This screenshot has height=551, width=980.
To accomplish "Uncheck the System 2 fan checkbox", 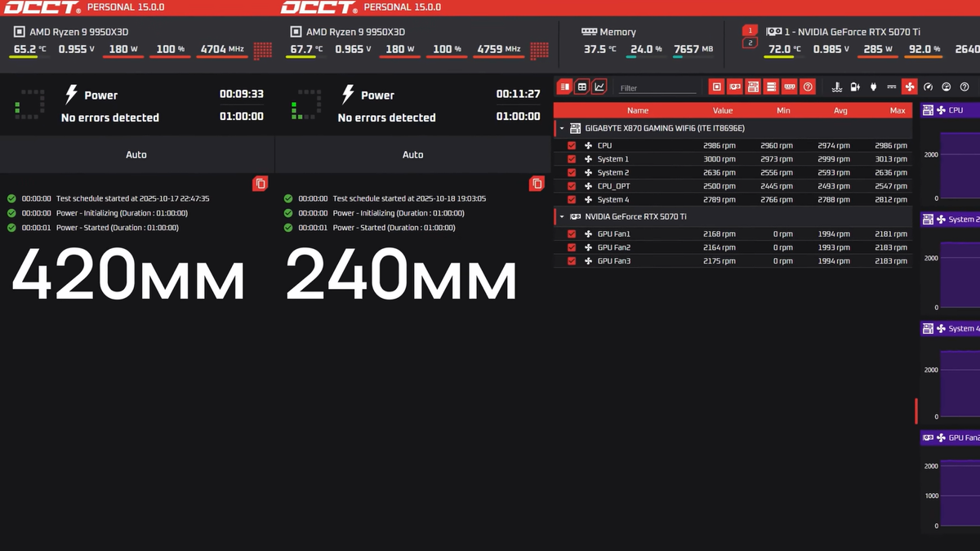I will 572,172.
